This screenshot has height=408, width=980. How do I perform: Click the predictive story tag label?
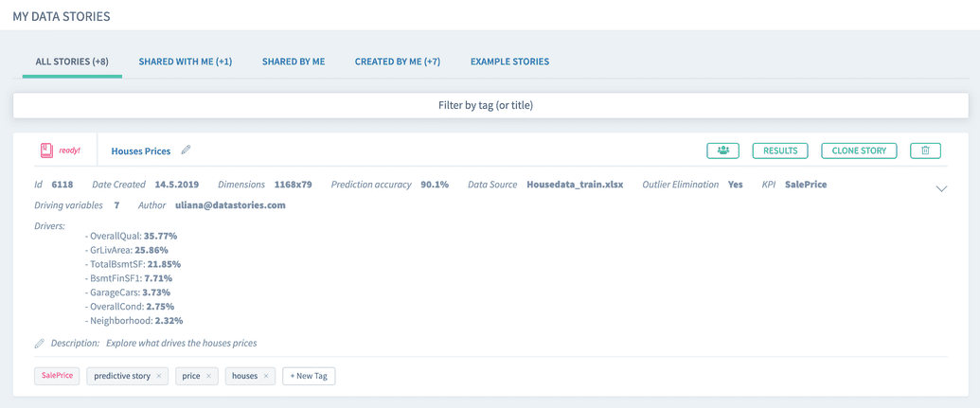point(122,376)
